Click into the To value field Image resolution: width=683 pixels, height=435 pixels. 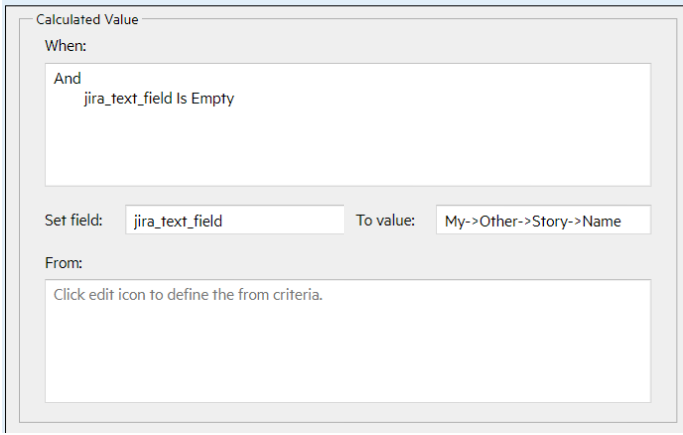pyautogui.click(x=542, y=221)
